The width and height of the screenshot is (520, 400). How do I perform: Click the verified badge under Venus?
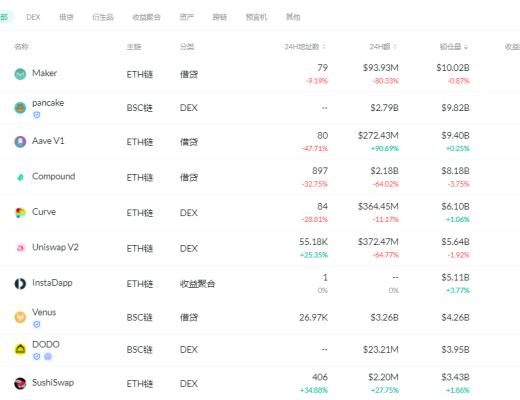pyautogui.click(x=37, y=324)
